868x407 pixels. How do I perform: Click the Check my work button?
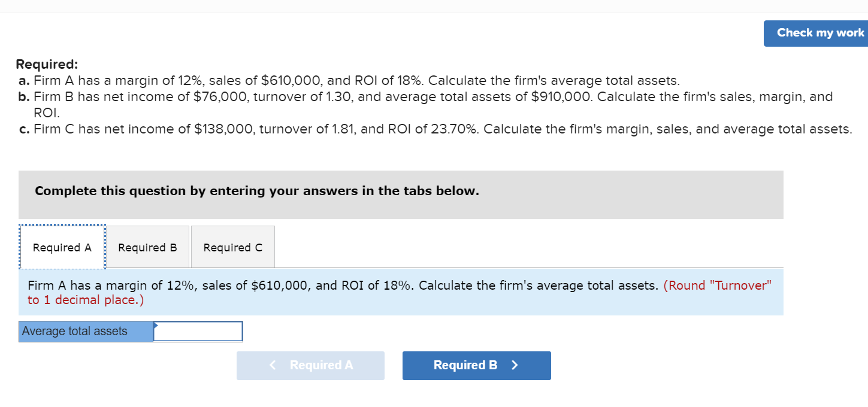[x=819, y=33]
